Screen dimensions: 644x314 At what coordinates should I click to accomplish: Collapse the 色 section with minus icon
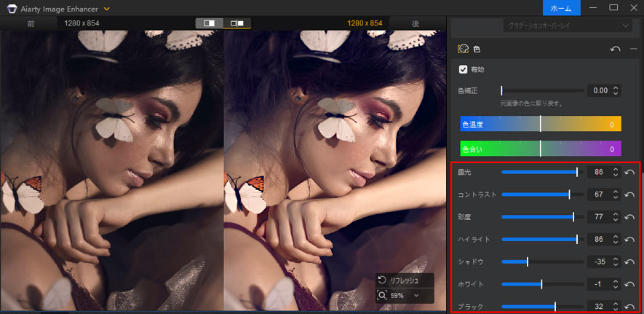633,49
